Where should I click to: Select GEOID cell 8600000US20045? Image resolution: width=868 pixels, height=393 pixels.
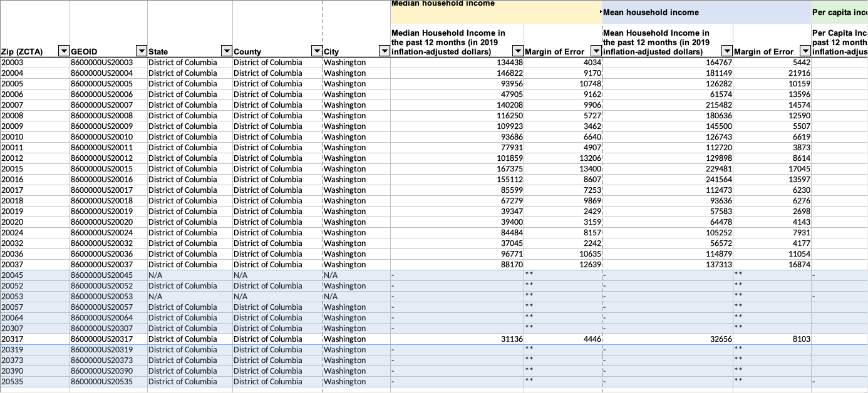(x=108, y=275)
